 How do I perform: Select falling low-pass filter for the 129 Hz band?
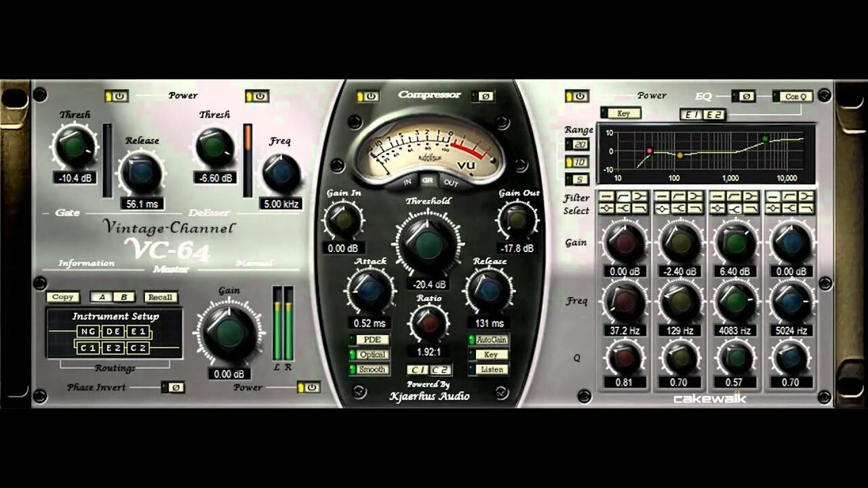[x=695, y=208]
